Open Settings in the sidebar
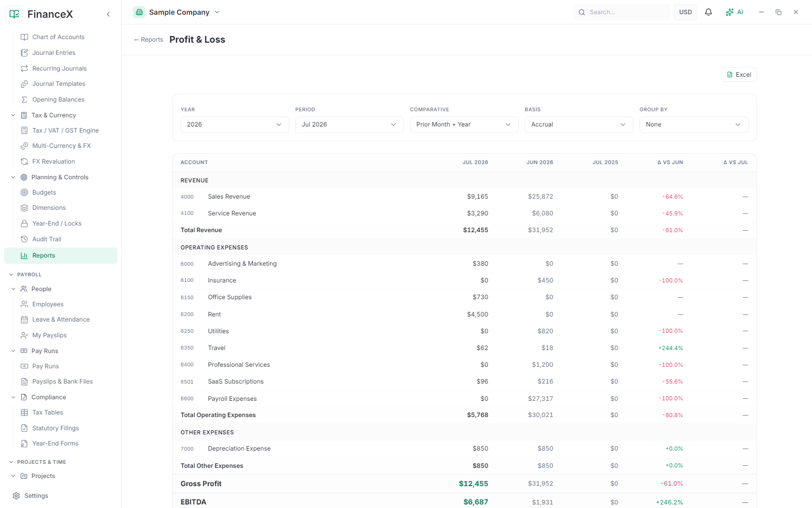 [x=36, y=496]
